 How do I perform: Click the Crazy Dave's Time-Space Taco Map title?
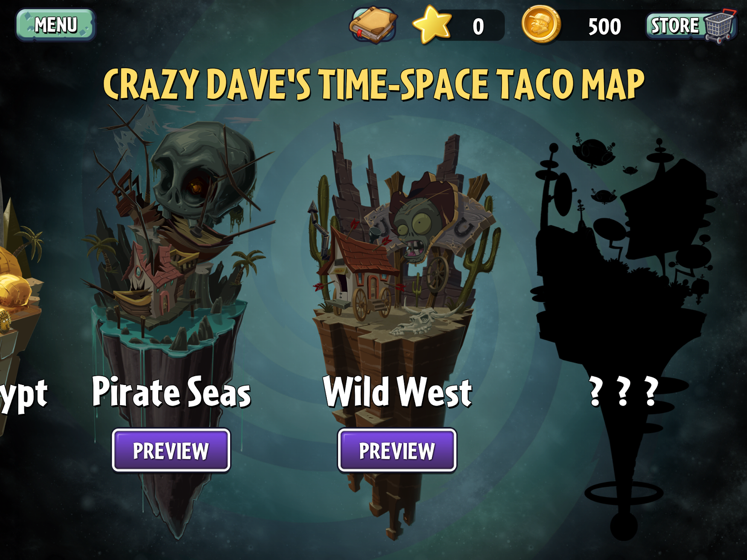[x=373, y=84]
